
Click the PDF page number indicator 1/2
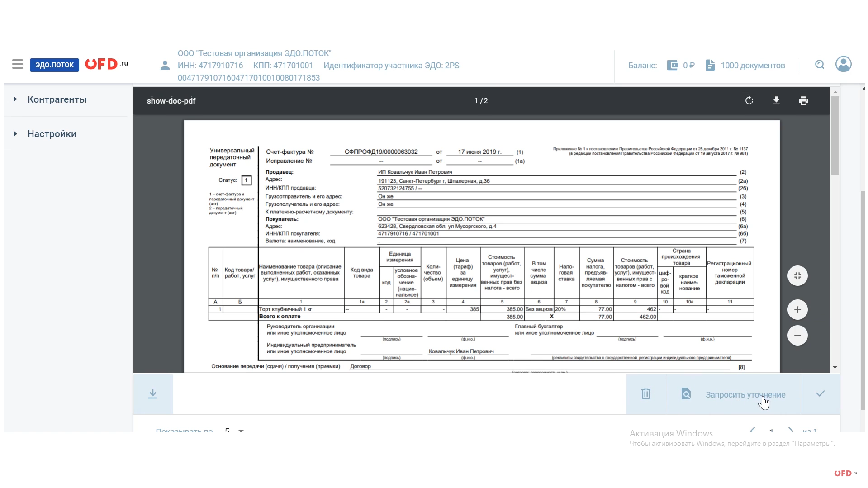pos(481,100)
